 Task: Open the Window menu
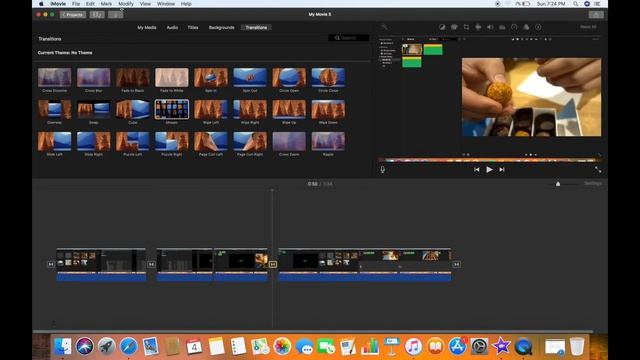point(166,4)
